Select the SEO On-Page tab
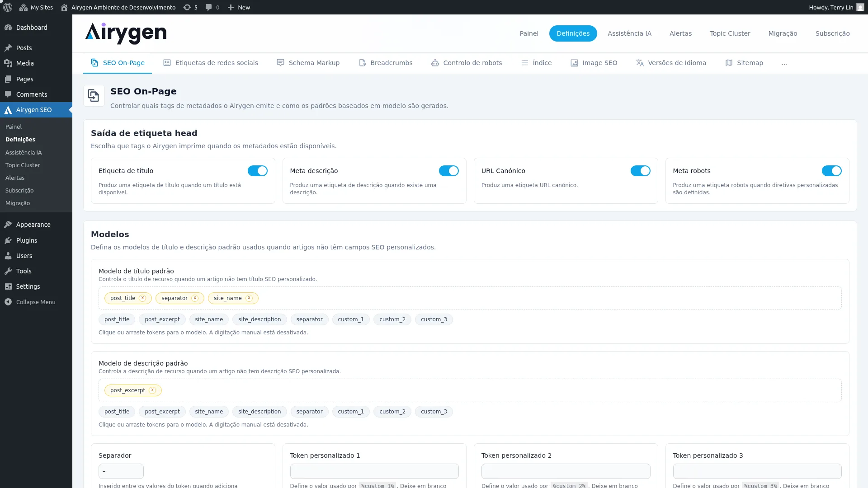This screenshot has height=488, width=868. [118, 63]
